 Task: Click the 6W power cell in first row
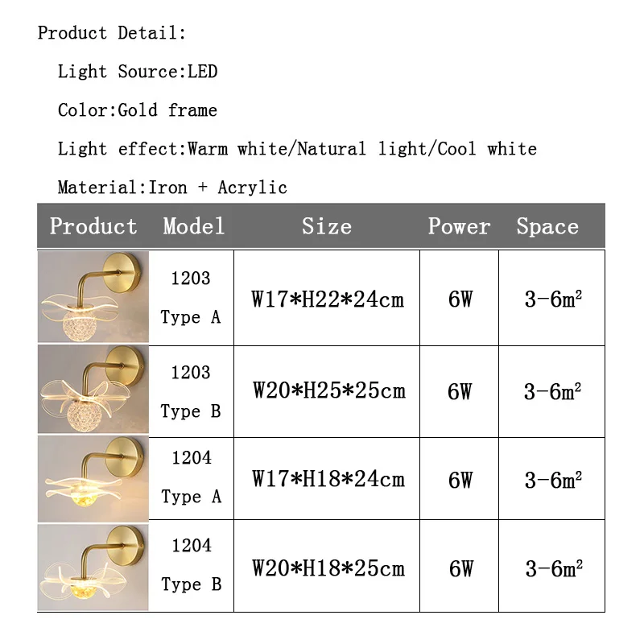pyautogui.click(x=459, y=298)
